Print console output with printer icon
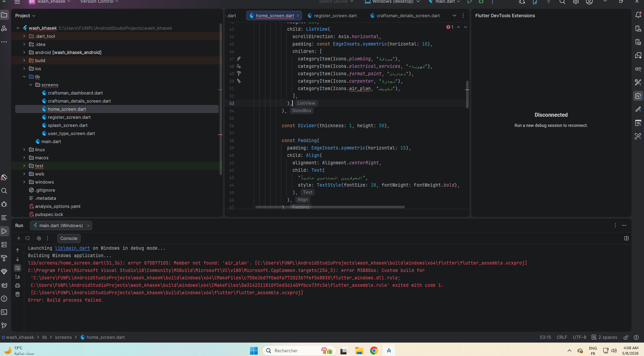The image size is (644, 356). pos(18,285)
